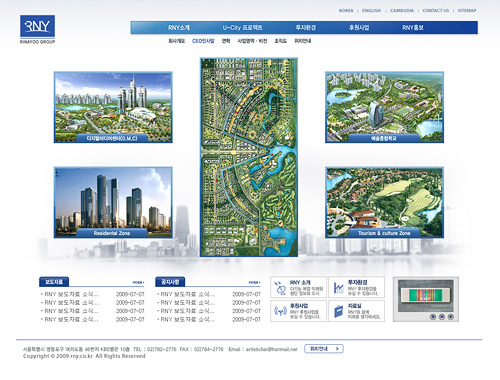Click the antenna icon in 후원사업 card

tap(280, 311)
